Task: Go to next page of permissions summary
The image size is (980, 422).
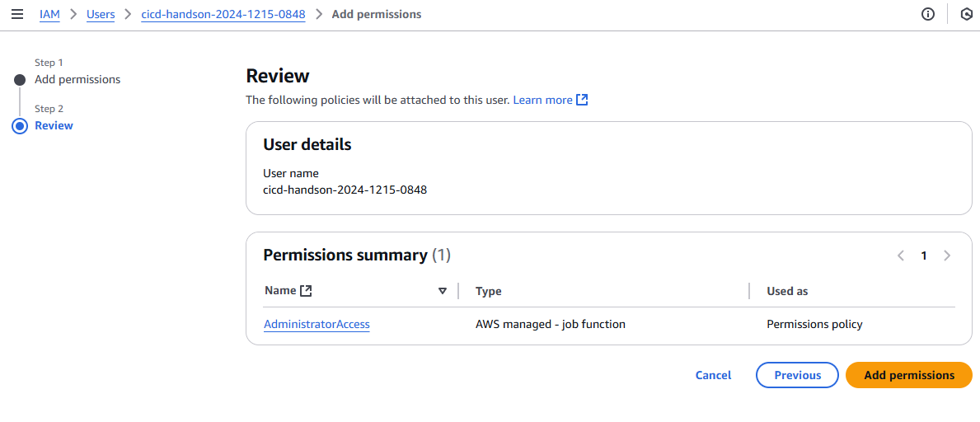Action: pos(947,256)
